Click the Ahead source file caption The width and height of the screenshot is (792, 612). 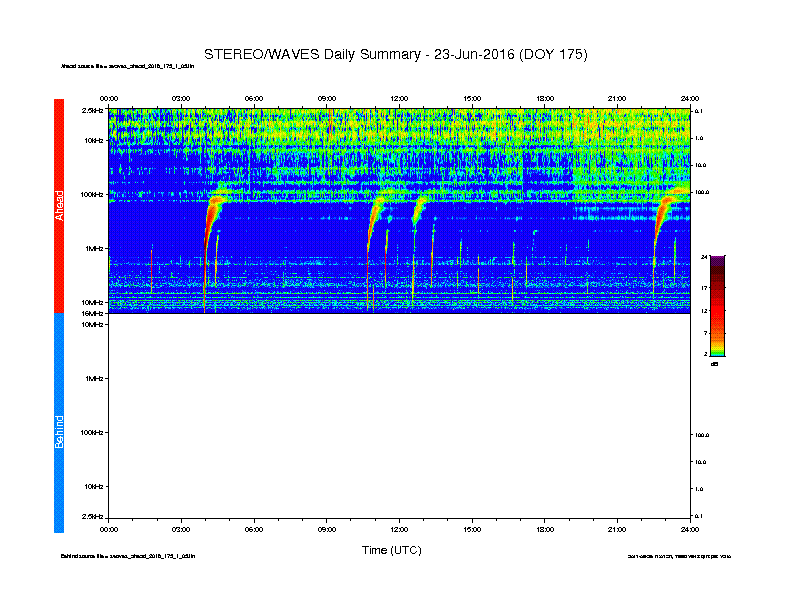(x=127, y=66)
